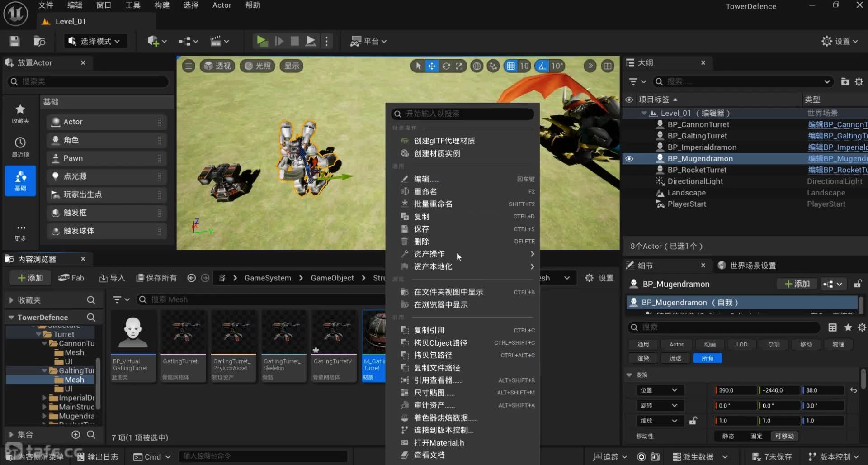The width and height of the screenshot is (868, 465).
Task: Click the quick add to project icon
Action: 154,41
